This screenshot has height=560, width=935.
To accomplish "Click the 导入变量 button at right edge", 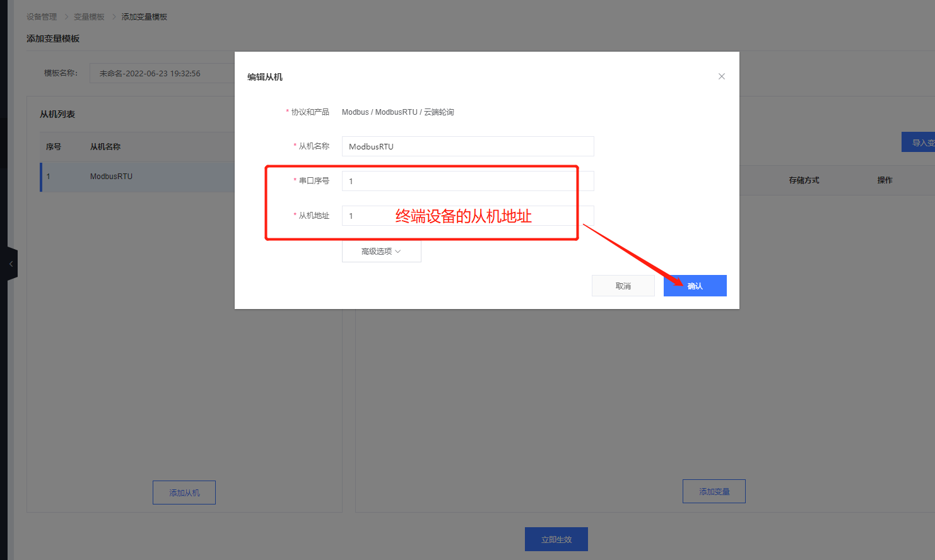I will pos(920,143).
